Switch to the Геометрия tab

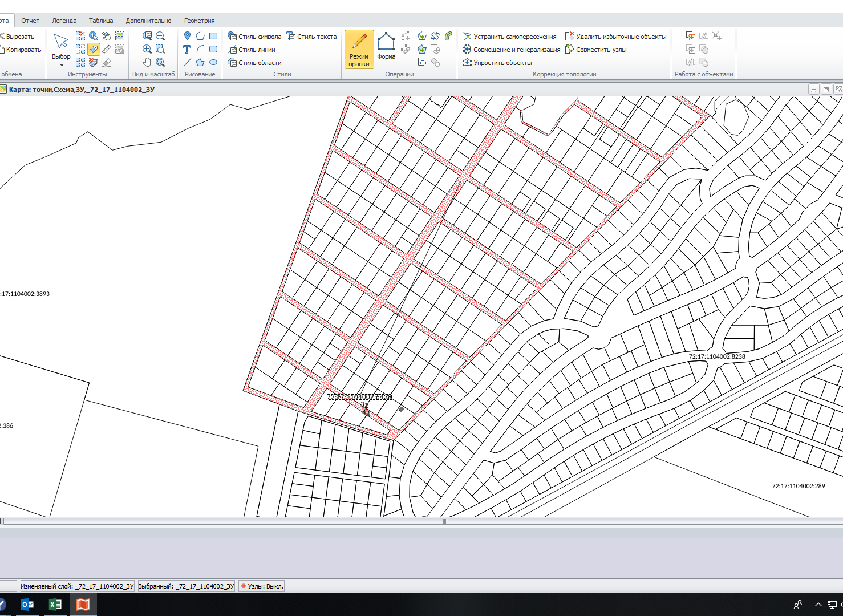[199, 21]
